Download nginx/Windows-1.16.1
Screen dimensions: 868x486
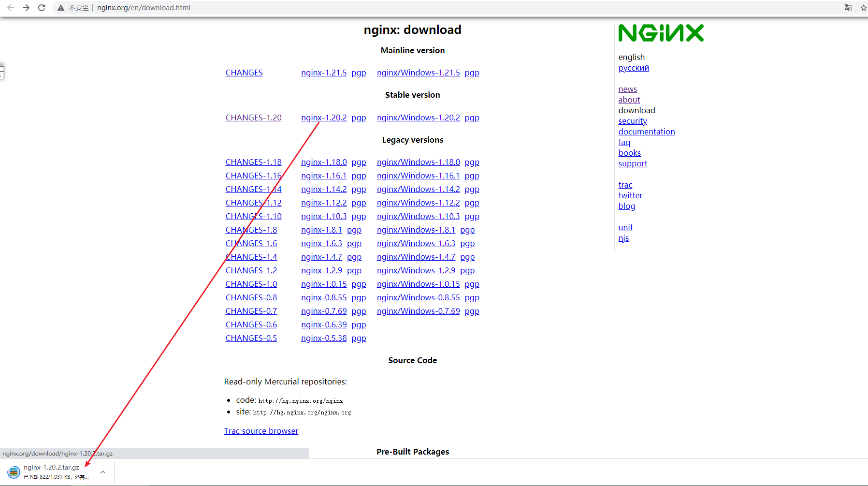(x=419, y=176)
